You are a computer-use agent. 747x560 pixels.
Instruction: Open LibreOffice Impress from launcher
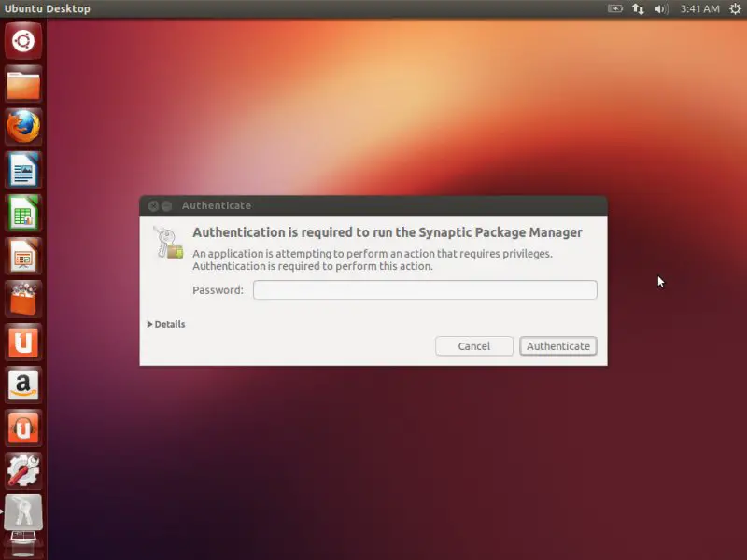(x=23, y=256)
